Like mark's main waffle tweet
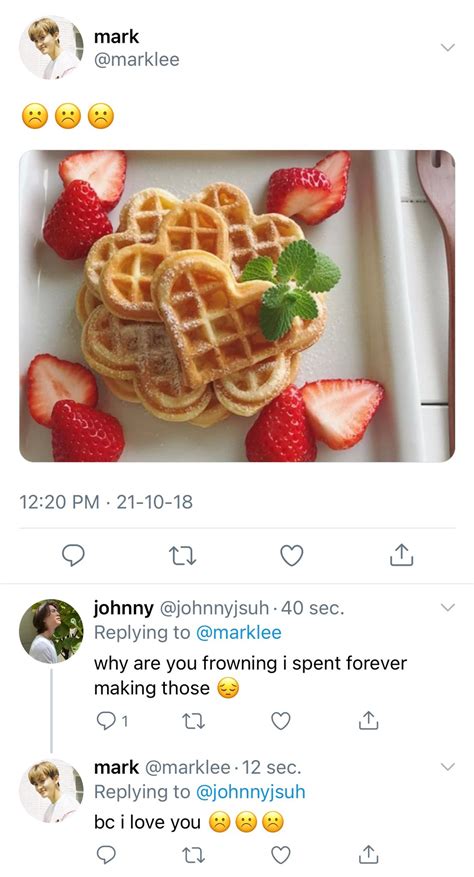 (292, 555)
